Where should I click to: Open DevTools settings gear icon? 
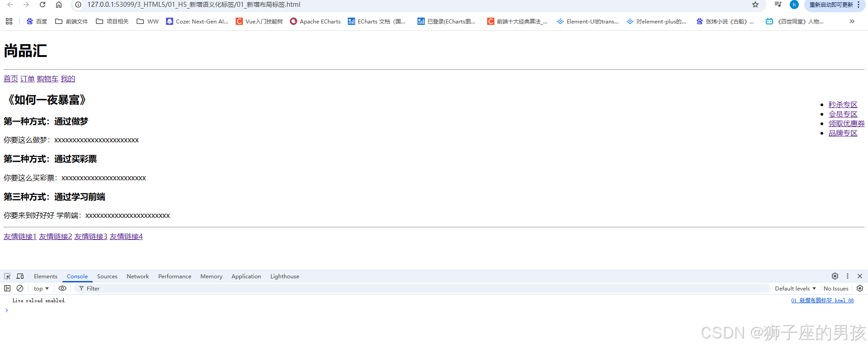click(x=835, y=276)
